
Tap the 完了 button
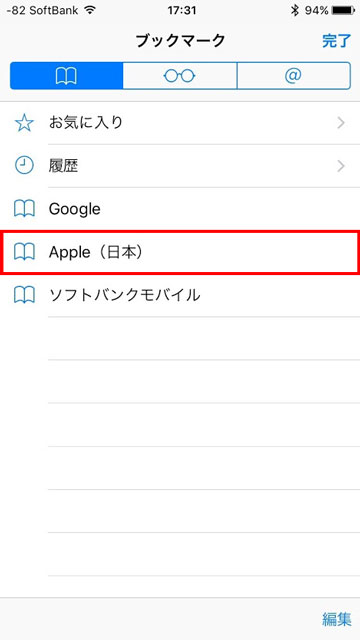click(336, 41)
